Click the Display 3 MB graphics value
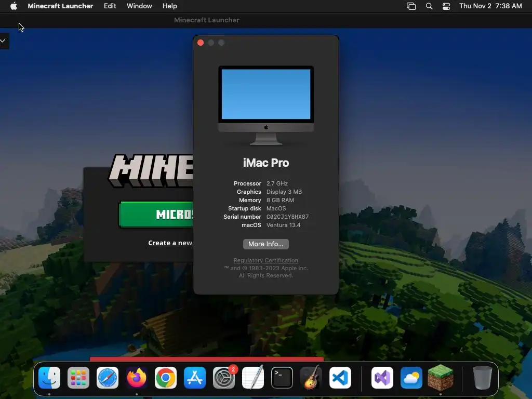The height and width of the screenshot is (399, 532). coord(284,192)
